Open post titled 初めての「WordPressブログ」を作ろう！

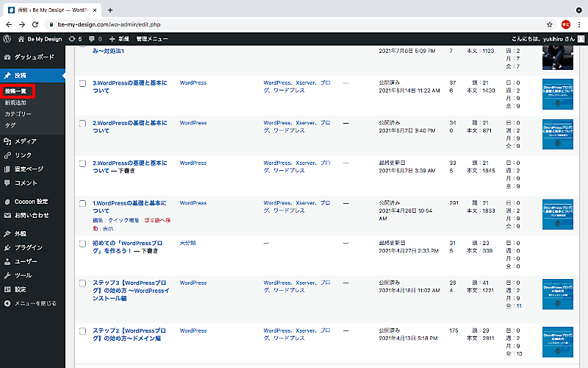click(129, 246)
